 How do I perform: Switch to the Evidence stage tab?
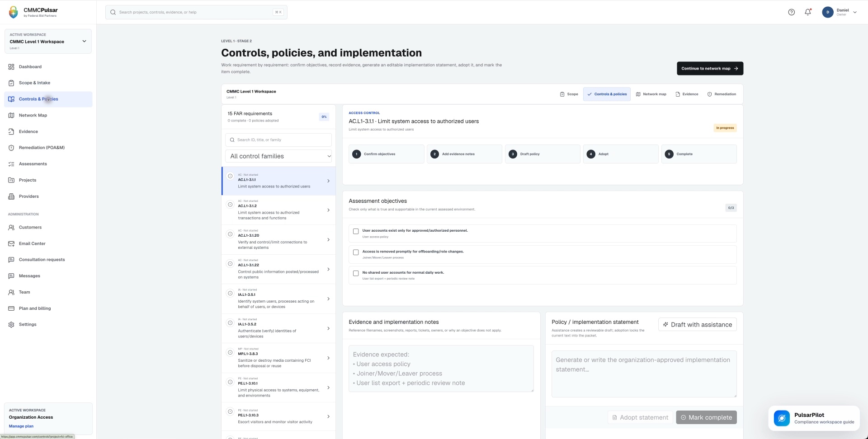point(687,94)
